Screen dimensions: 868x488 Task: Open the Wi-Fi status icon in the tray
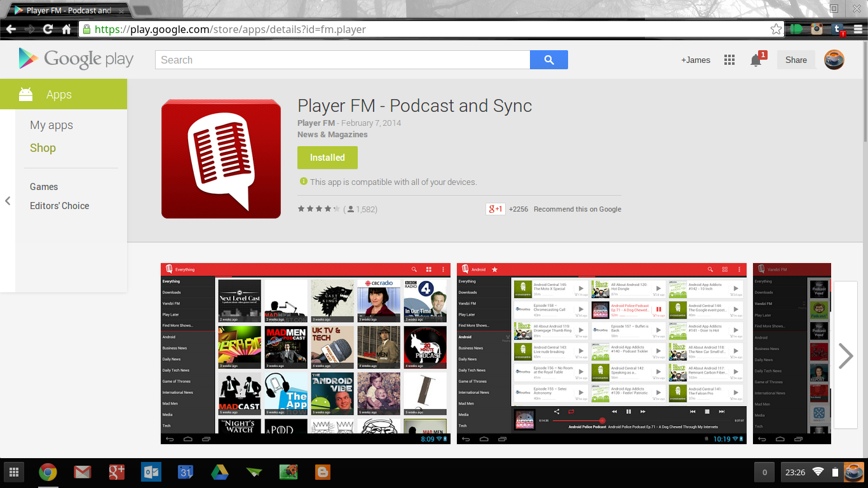pos(818,472)
